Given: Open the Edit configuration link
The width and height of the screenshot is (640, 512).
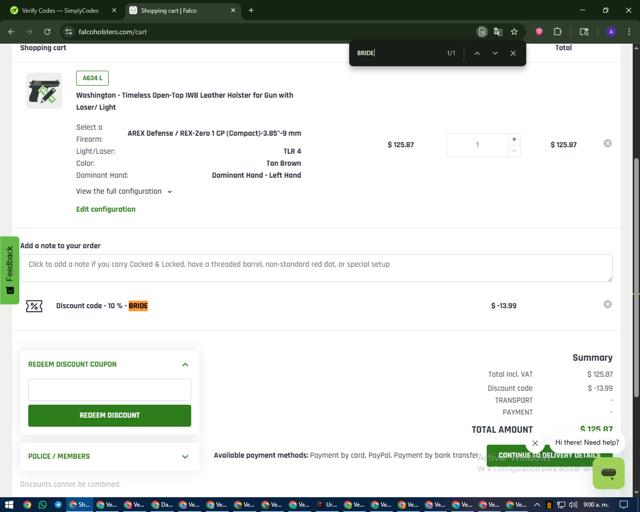Looking at the screenshot, I should [x=106, y=209].
